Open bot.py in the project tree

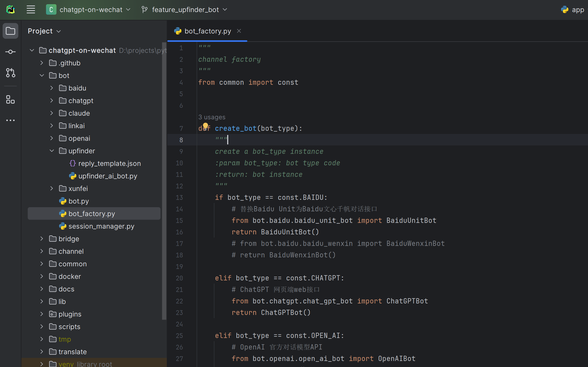(x=74, y=201)
